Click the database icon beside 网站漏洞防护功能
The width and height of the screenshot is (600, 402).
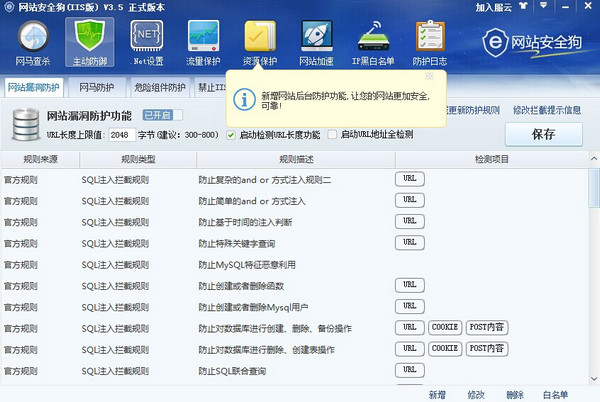click(26, 124)
